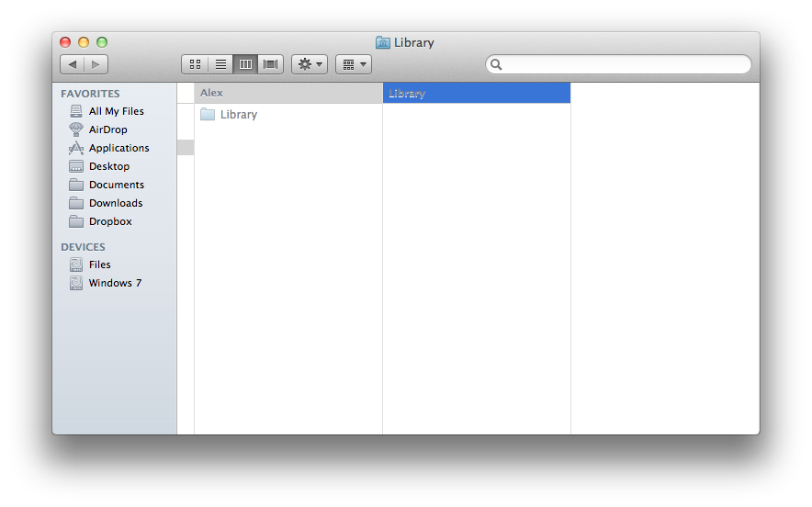Switch to Cover Flow view

click(x=270, y=64)
